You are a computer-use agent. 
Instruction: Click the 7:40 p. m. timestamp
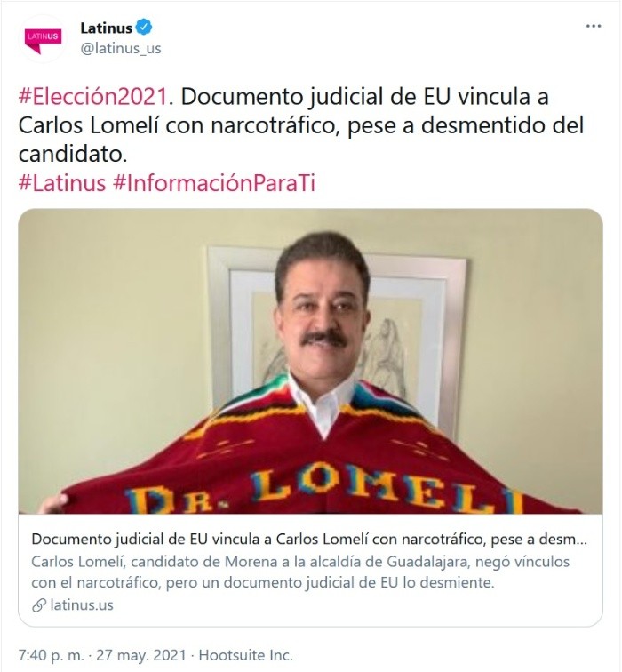(x=51, y=655)
